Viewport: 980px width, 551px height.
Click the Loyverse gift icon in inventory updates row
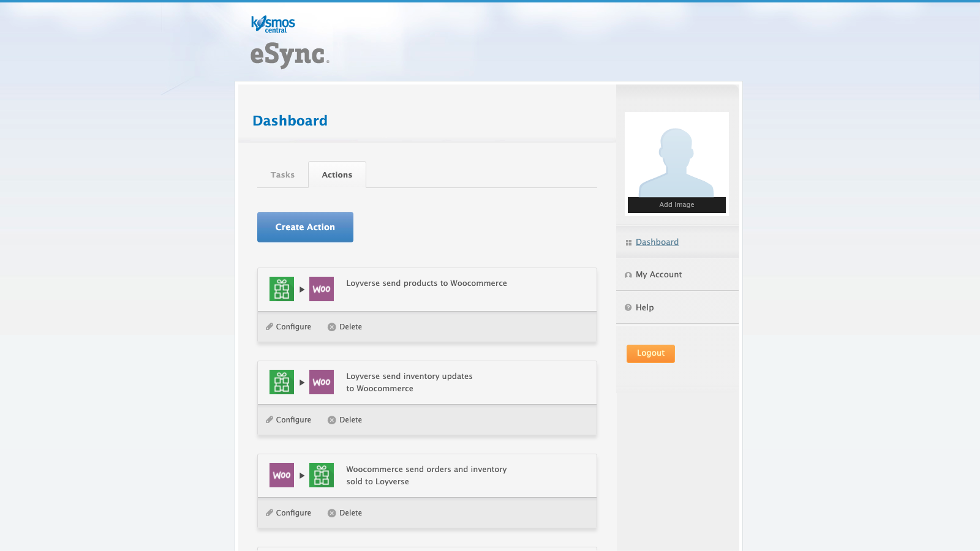(281, 381)
